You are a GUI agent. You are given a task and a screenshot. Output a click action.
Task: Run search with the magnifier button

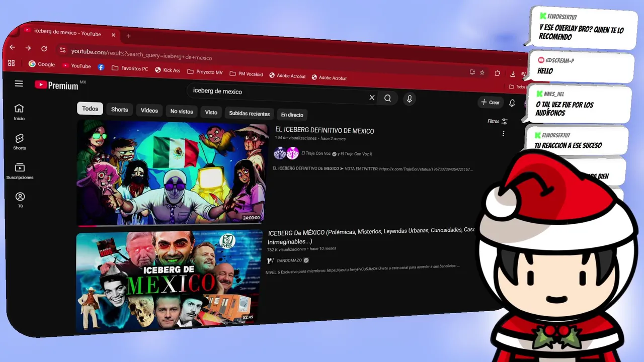387,98
